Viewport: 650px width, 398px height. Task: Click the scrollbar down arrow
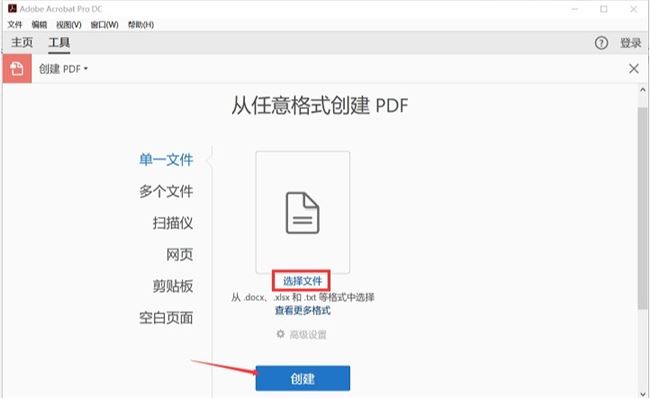point(643,393)
